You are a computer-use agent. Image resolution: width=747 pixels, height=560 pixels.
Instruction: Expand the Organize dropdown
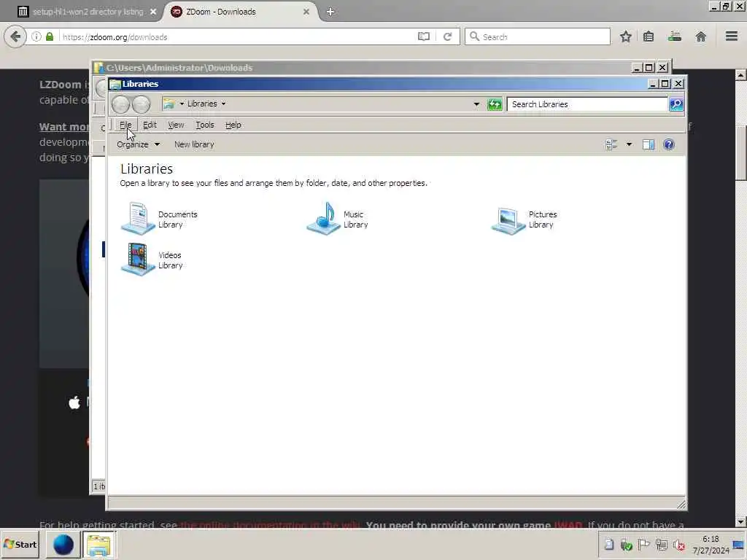[x=138, y=144]
